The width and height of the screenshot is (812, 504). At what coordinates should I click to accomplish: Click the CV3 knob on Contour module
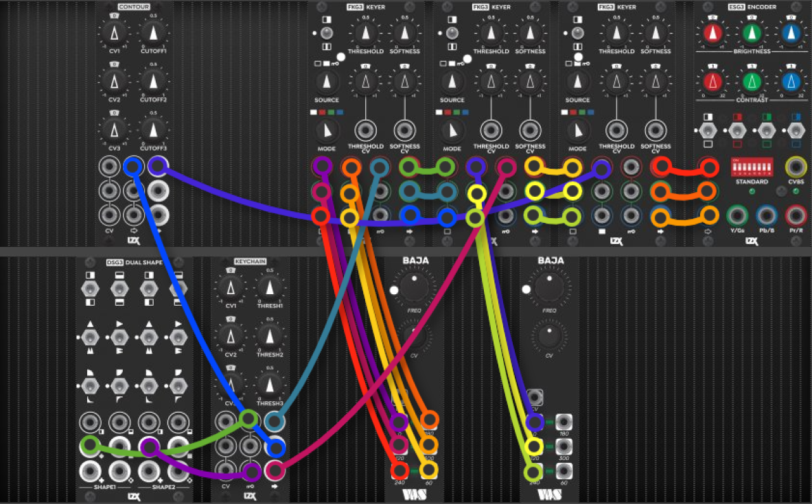(x=115, y=130)
